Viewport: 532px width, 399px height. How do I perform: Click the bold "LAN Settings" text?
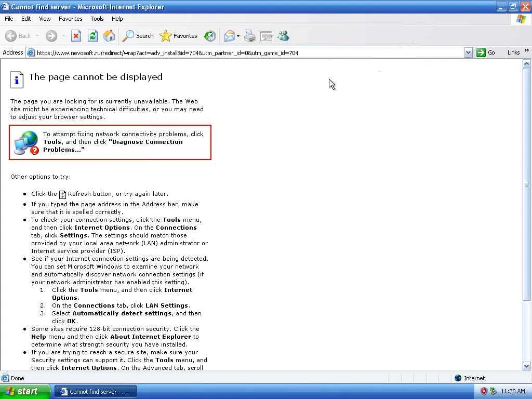167,305
